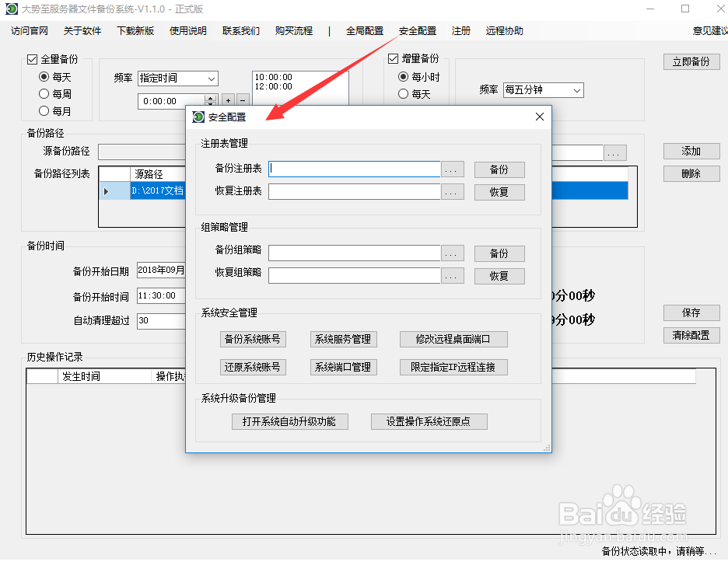Click the 安全配置 dialog logo icon
The image size is (728, 562).
click(x=198, y=117)
